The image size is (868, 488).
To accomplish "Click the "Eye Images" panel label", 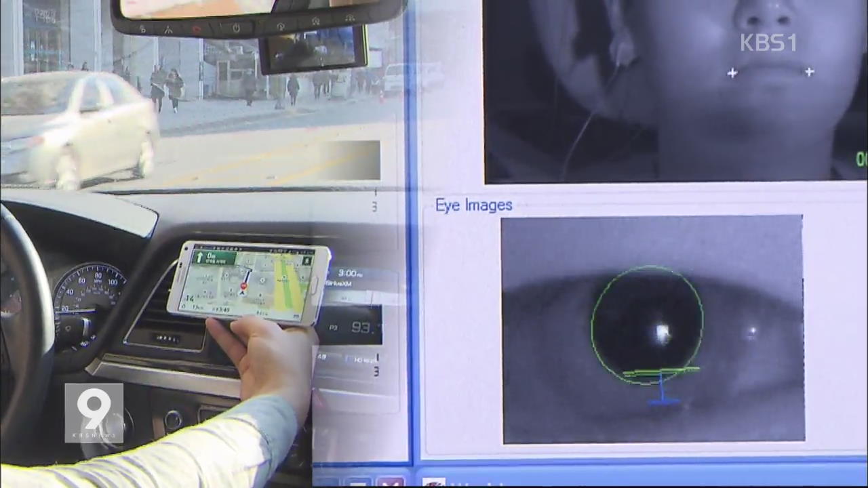I will click(x=473, y=205).
